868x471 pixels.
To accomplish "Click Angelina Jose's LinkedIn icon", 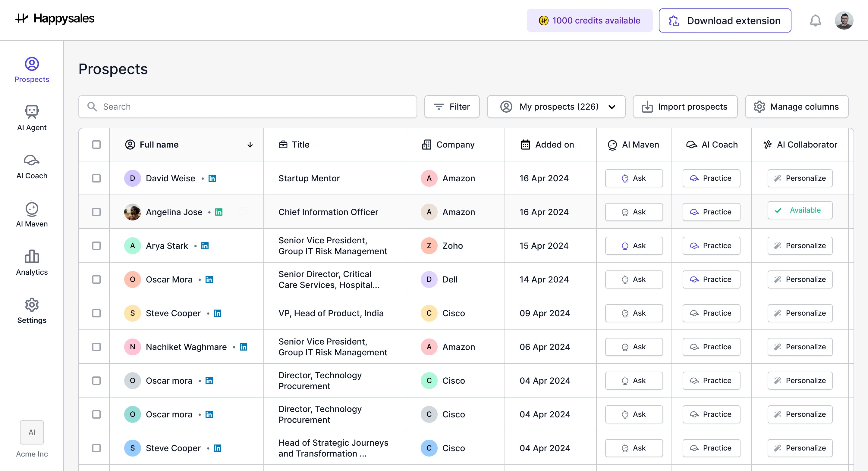I will (219, 212).
